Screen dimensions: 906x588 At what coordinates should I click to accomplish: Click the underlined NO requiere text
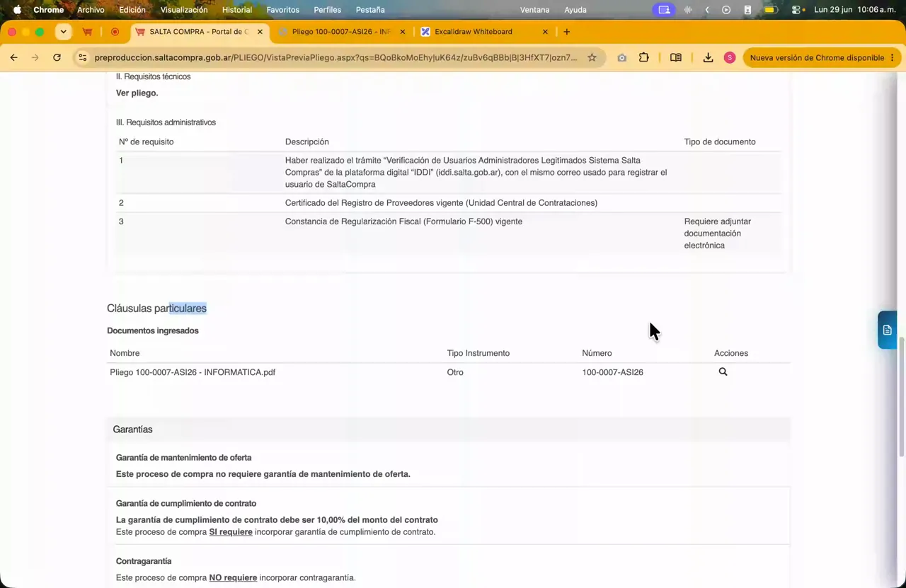point(233,578)
